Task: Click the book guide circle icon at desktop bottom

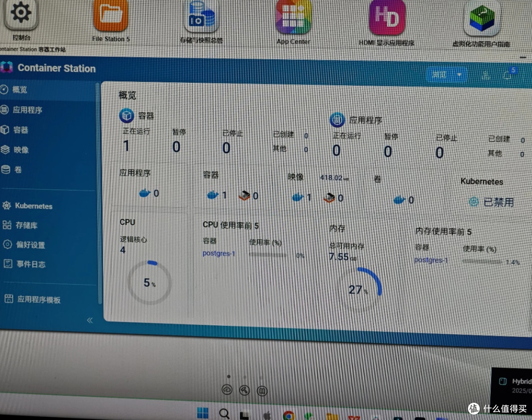Action: pyautogui.click(x=262, y=391)
